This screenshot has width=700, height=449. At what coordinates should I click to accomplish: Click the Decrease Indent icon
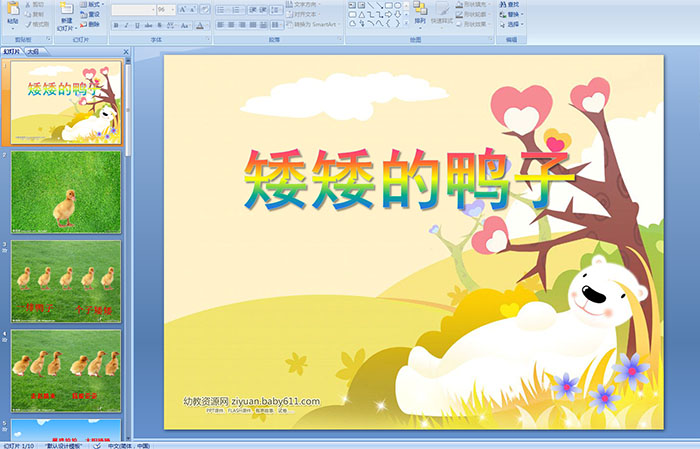[x=253, y=9]
